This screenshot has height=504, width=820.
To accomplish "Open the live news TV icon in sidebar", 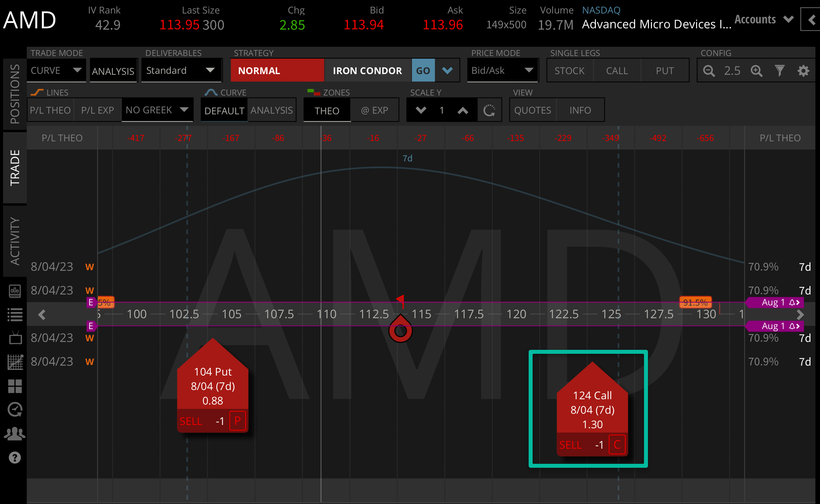I will pos(15,338).
